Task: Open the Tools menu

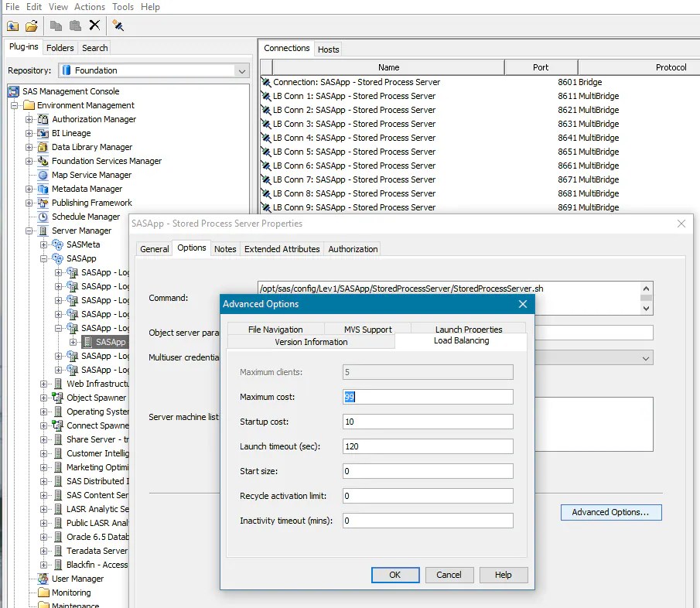Action: coord(123,7)
